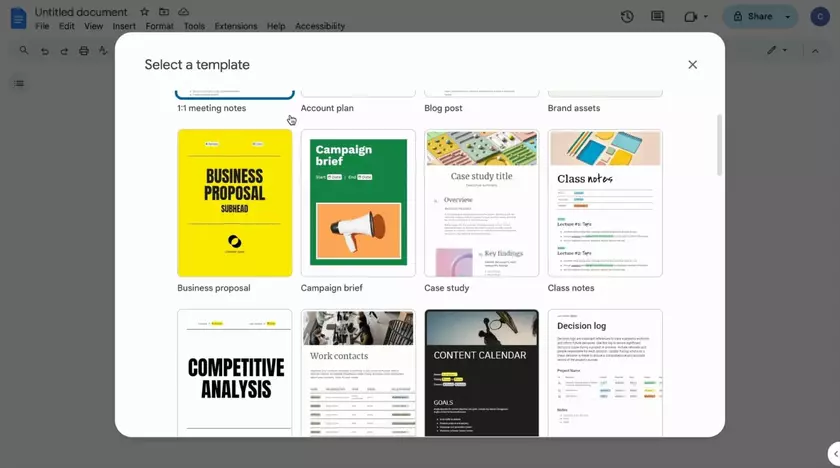
Task: Star the Untitled document
Action: [145, 12]
